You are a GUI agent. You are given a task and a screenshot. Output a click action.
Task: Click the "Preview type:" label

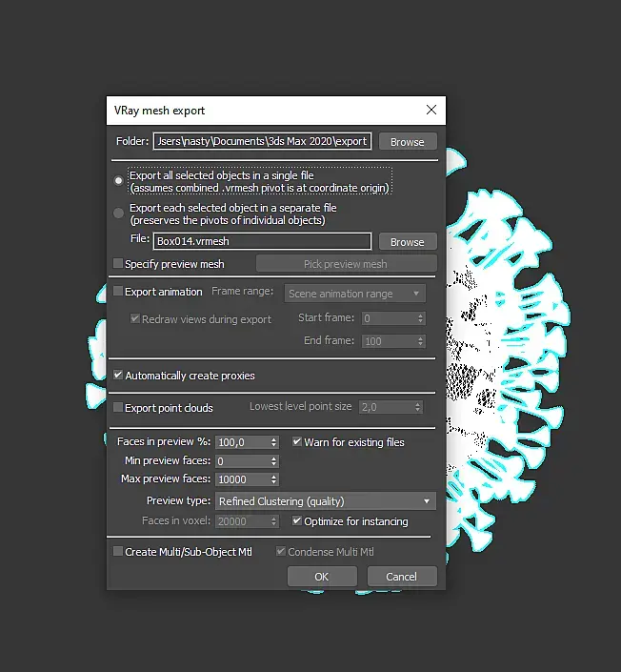pyautogui.click(x=178, y=500)
